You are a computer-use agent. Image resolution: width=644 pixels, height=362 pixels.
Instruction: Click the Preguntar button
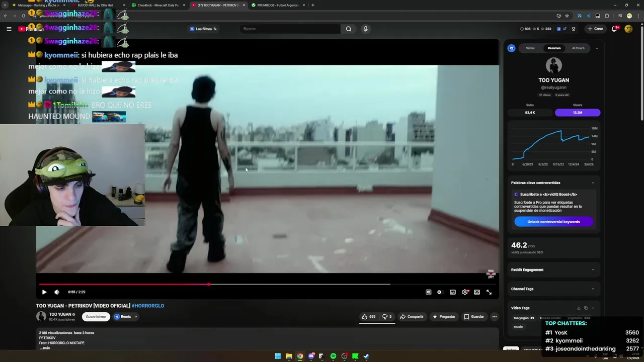(444, 317)
